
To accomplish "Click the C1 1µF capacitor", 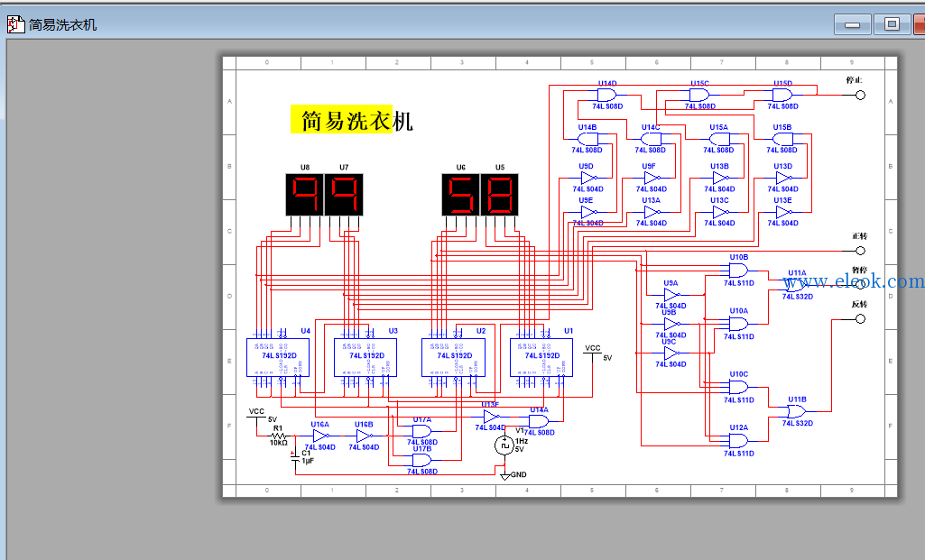I will point(296,457).
